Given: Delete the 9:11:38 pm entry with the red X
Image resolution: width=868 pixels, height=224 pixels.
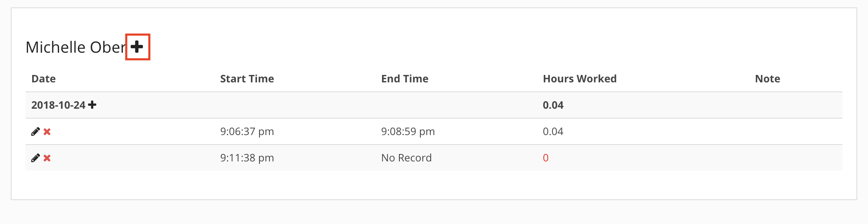Looking at the screenshot, I should click(x=47, y=158).
